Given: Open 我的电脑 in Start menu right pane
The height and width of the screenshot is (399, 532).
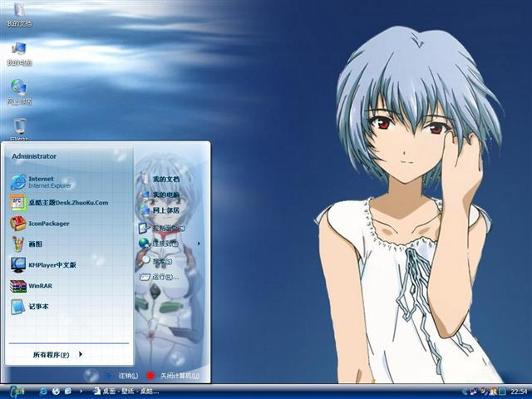Looking at the screenshot, I should 160,195.
